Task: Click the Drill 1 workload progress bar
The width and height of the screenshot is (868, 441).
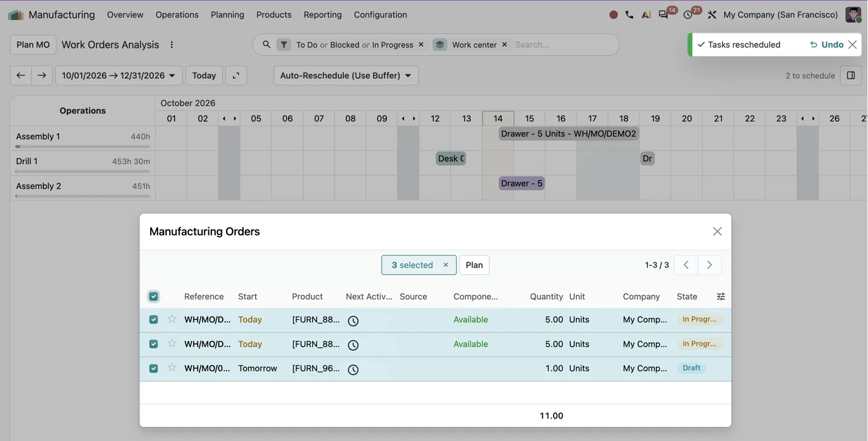Action: [x=83, y=171]
